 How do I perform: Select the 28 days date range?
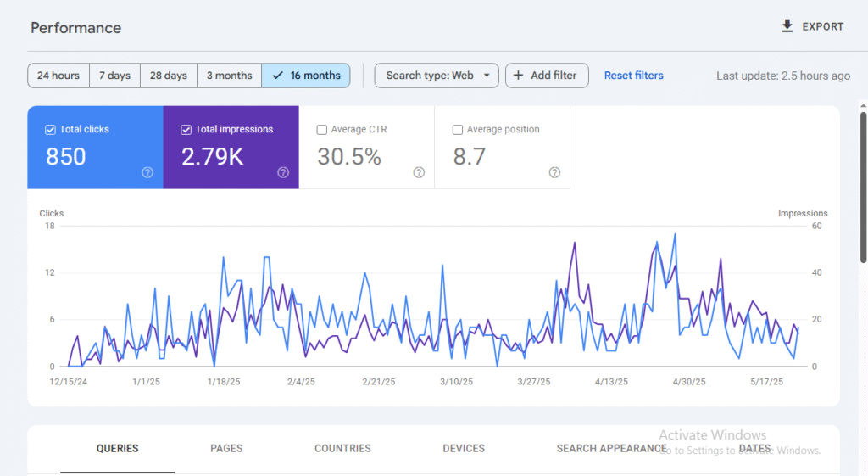pyautogui.click(x=169, y=76)
